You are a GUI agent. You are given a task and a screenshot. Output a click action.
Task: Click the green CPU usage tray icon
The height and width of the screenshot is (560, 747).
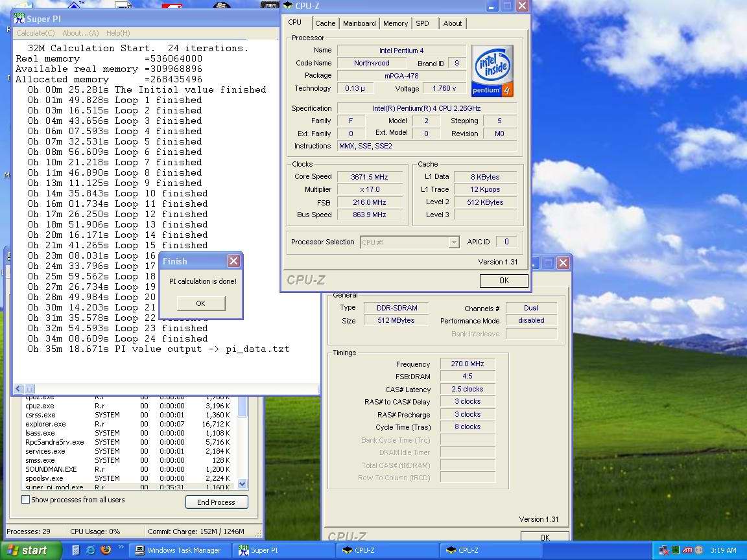pos(676,550)
